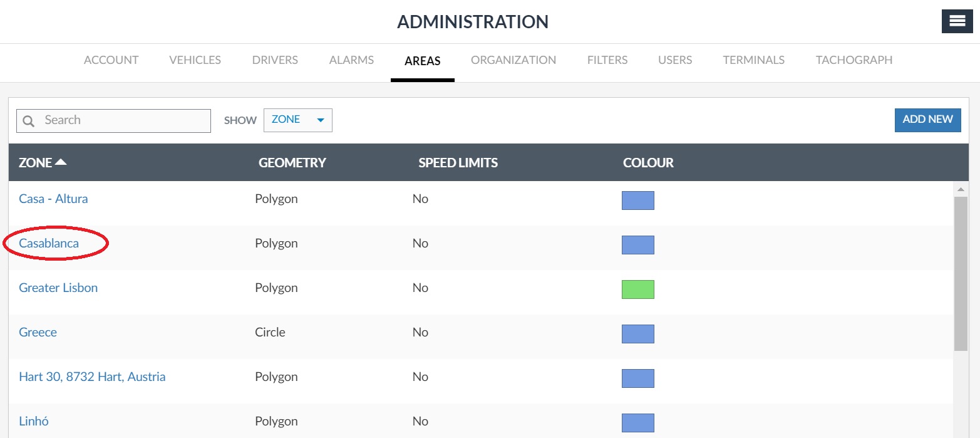Image resolution: width=980 pixels, height=438 pixels.
Task: Click the Casa - Altura colour swatch
Action: tap(637, 201)
